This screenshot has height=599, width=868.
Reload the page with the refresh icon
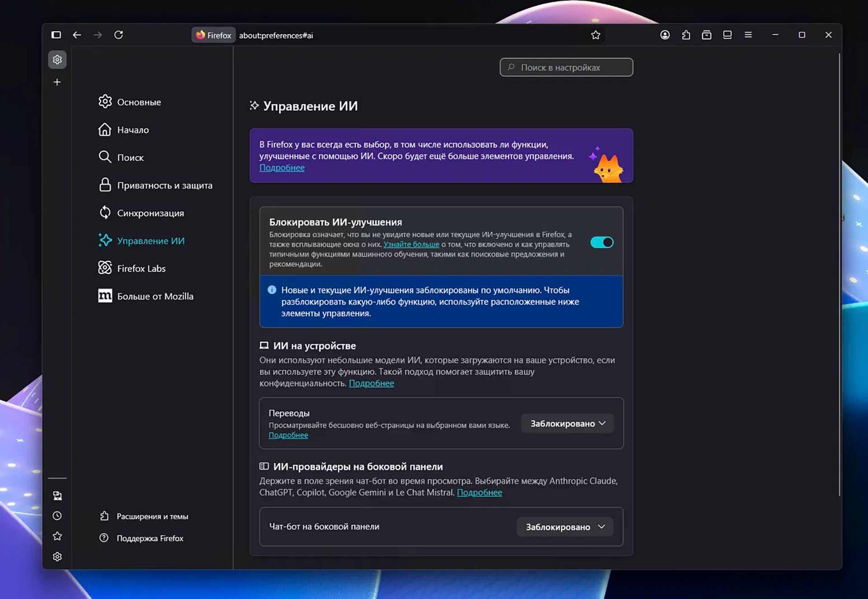click(x=119, y=35)
